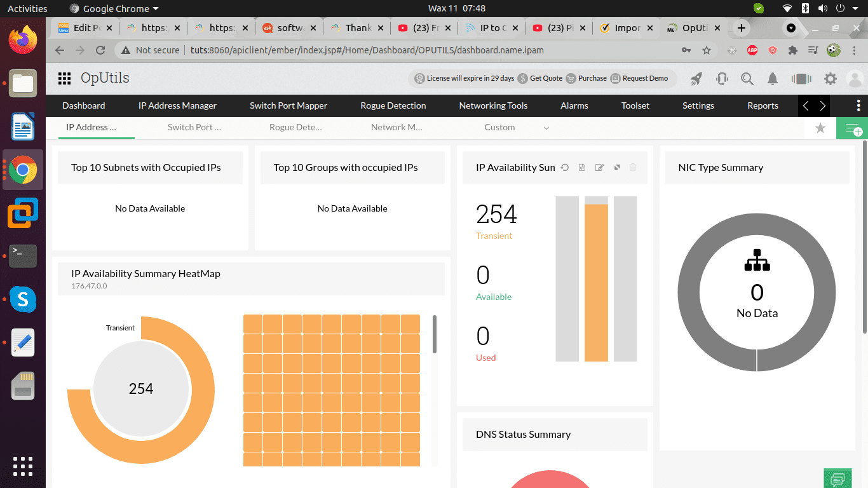Image resolution: width=868 pixels, height=488 pixels.
Task: Delete the IP Availability Summary widget
Action: 633,168
